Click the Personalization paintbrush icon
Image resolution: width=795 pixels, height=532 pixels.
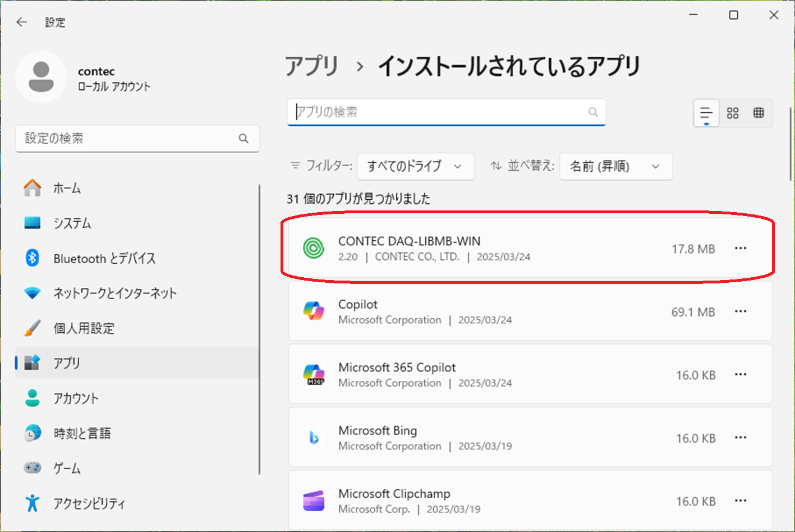click(x=33, y=328)
